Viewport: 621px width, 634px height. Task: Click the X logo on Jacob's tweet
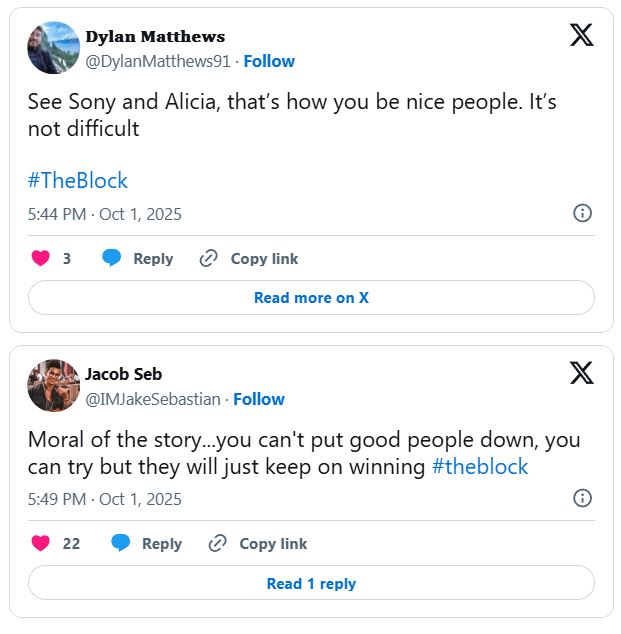click(x=581, y=373)
